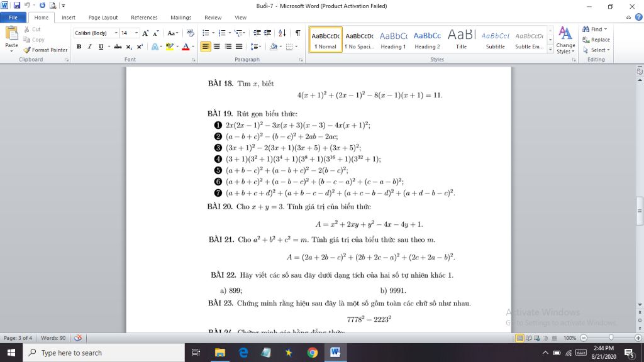Switch to the Insert tab
Screen dimensions: 644x362
pyautogui.click(x=68, y=17)
